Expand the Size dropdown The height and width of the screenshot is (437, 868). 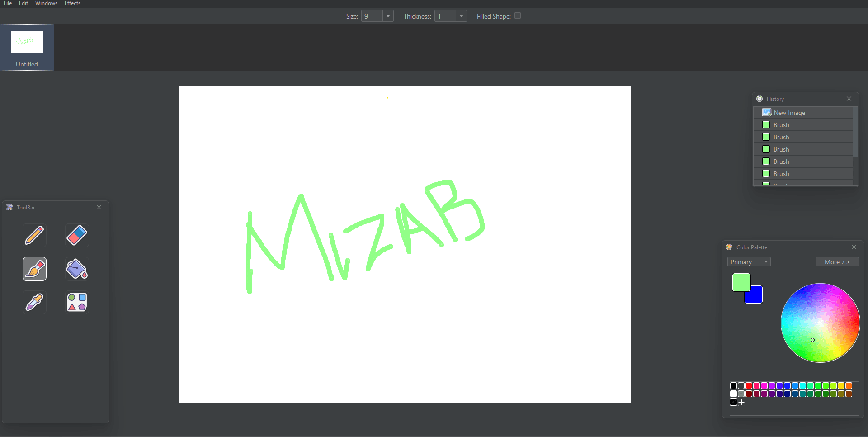(x=388, y=16)
